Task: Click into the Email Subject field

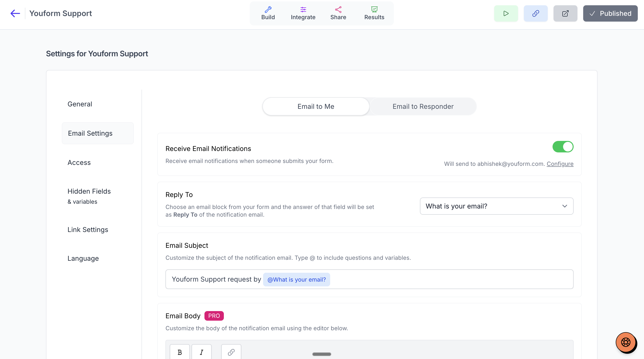Action: (369, 279)
